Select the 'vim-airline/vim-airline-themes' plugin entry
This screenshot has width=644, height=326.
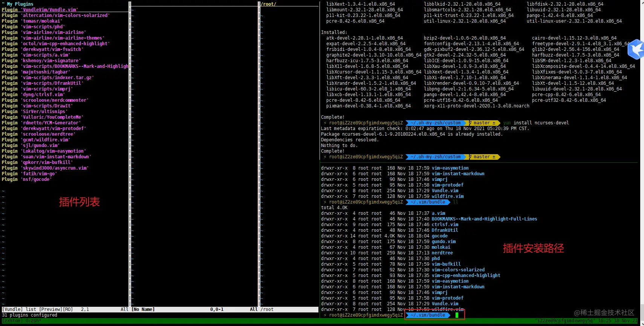pyautogui.click(x=53, y=38)
